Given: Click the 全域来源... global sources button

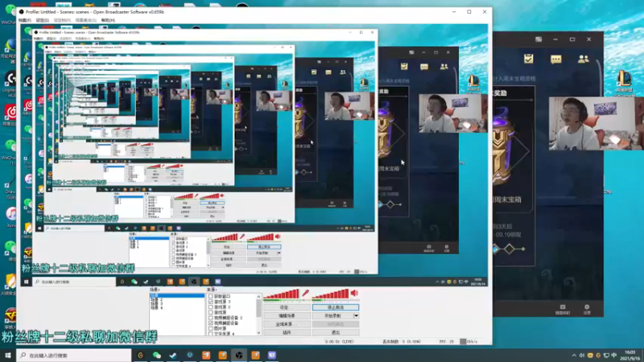Looking at the screenshot, I should point(287,324).
